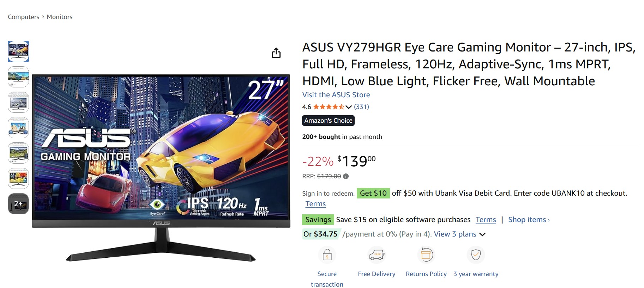Open Shop items arrow link
The height and width of the screenshot is (288, 644).
pos(529,220)
